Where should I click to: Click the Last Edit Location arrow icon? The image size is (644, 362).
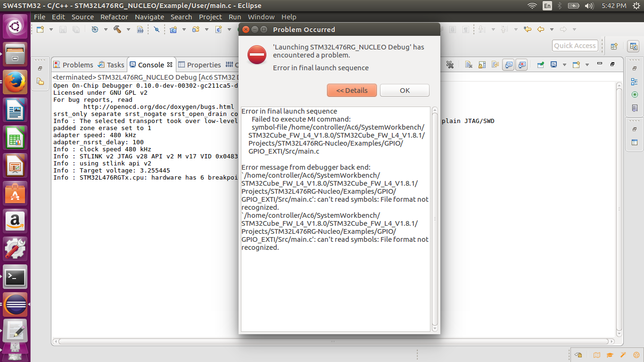[x=528, y=29]
